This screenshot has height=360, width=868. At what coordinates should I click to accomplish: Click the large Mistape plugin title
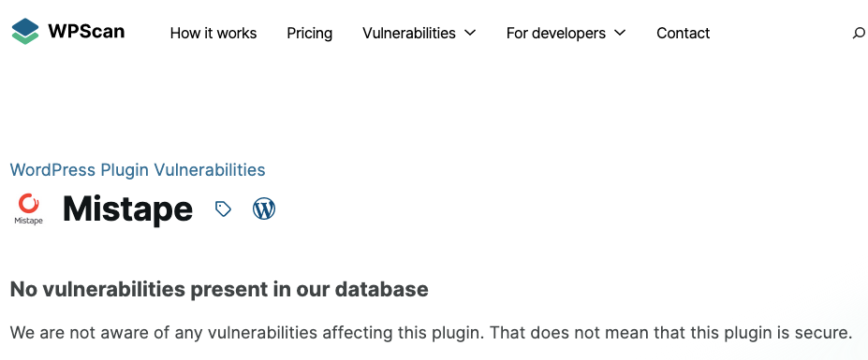point(128,209)
